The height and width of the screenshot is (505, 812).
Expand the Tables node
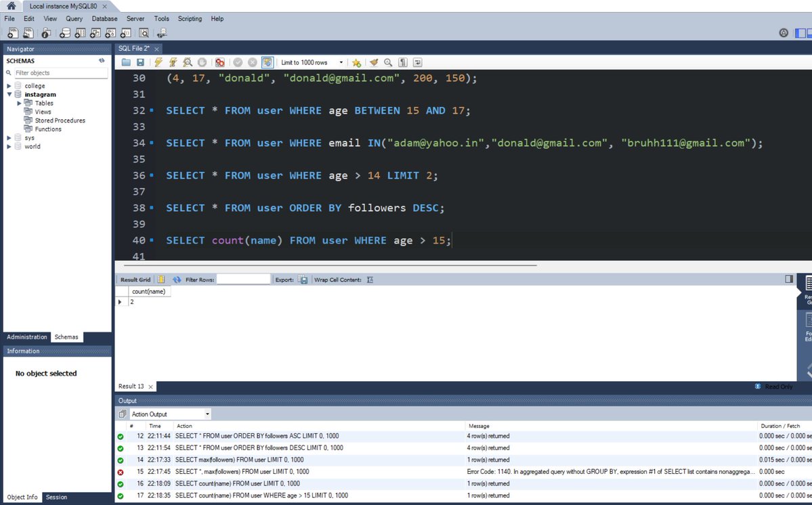tap(19, 104)
